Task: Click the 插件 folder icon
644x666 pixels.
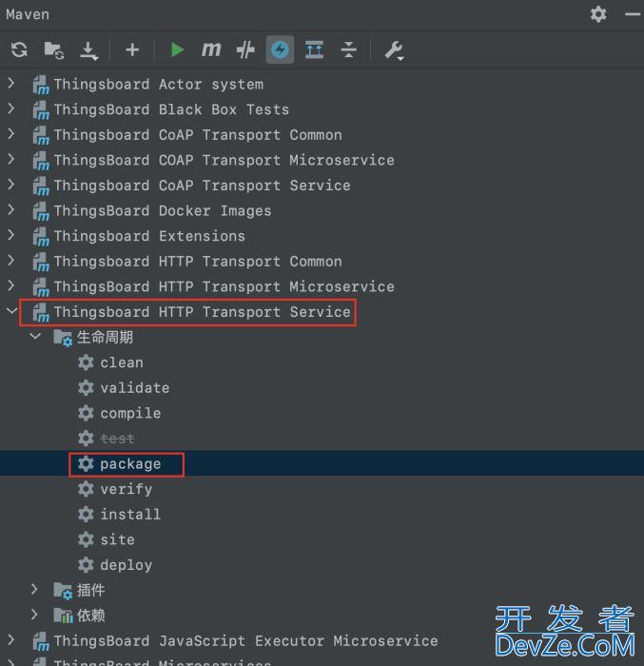Action: tap(63, 591)
